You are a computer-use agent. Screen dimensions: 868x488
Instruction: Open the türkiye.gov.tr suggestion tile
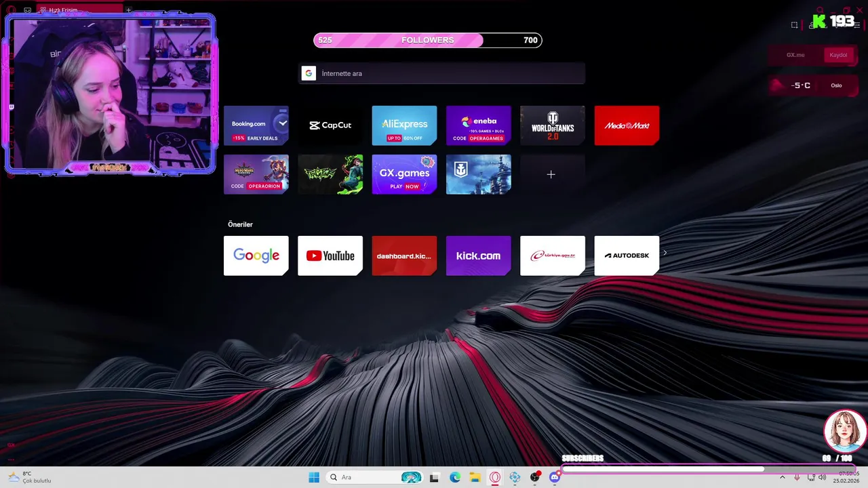pos(553,256)
